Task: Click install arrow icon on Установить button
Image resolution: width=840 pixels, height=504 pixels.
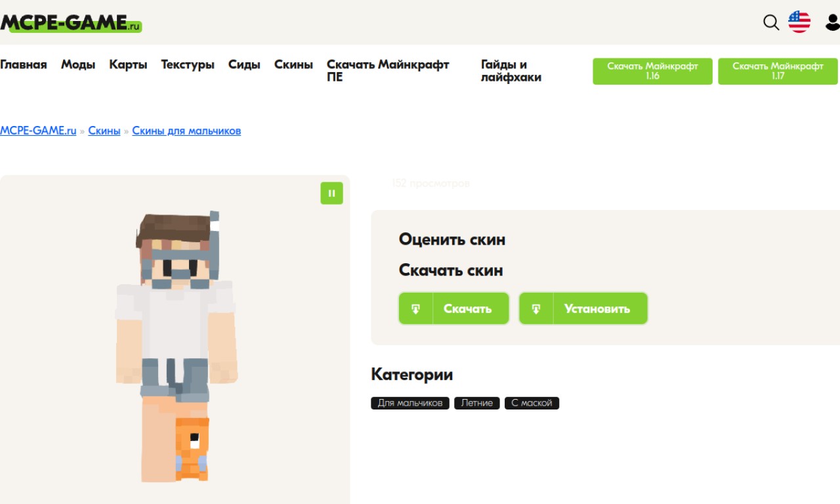Action: [536, 308]
